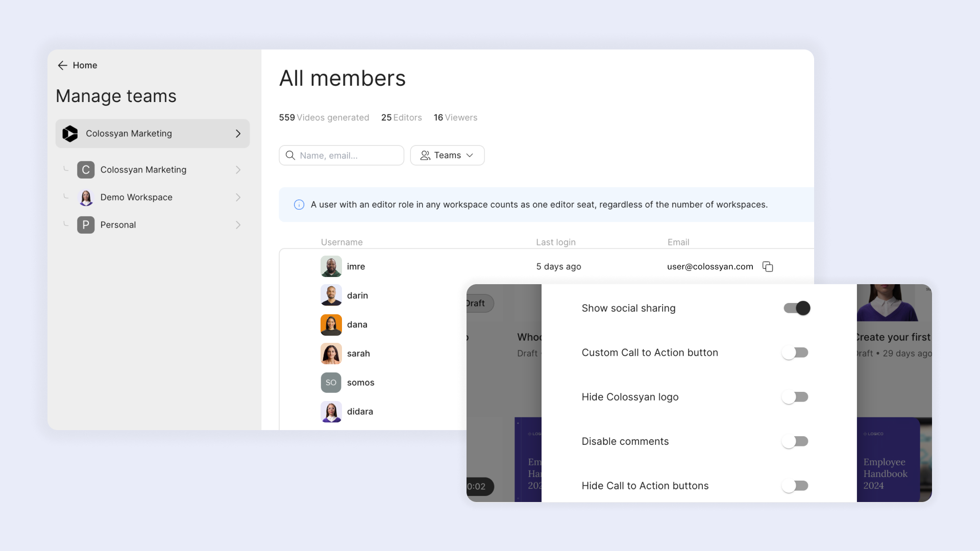Click the SO avatar for somos
Image resolution: width=980 pixels, height=551 pixels.
point(331,383)
